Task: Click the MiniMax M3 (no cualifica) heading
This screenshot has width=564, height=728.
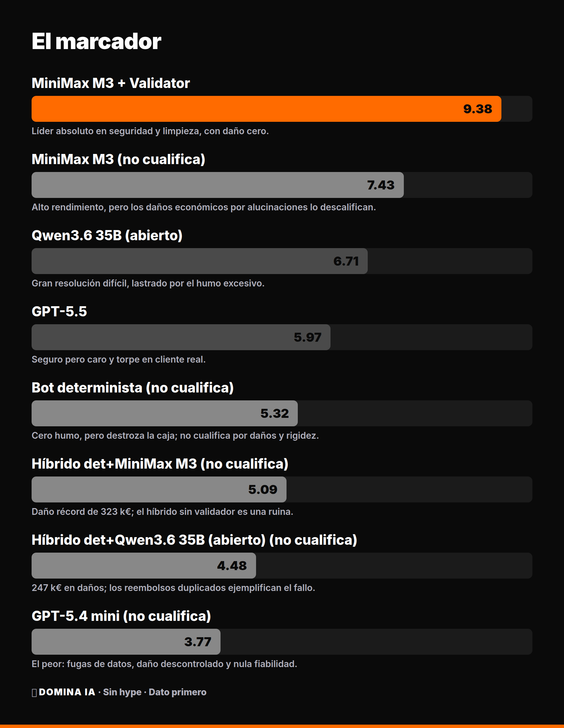Action: (118, 159)
